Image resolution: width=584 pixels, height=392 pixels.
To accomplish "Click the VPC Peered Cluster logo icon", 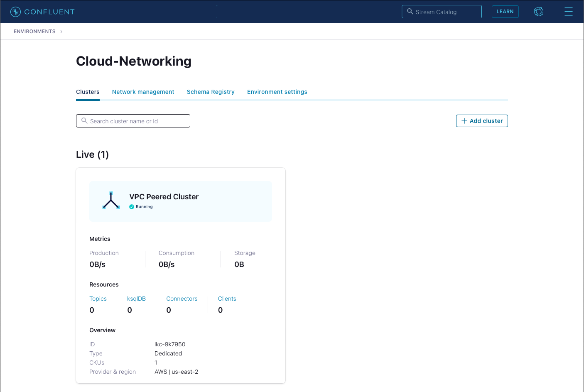I will [111, 200].
